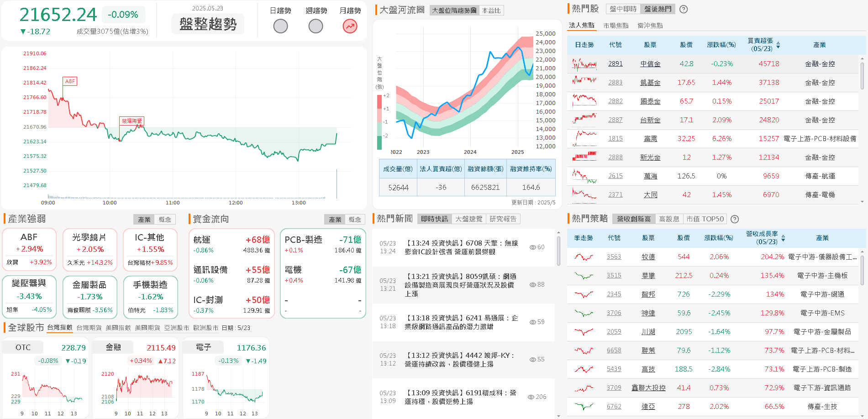Select 本益比 chart mode
This screenshot has width=868, height=419.
(491, 10)
